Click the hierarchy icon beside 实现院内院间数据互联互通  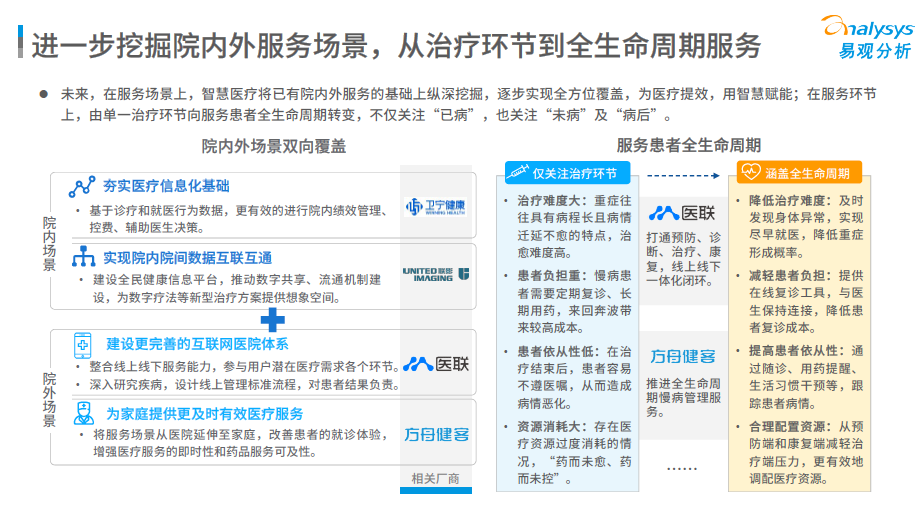(x=83, y=258)
